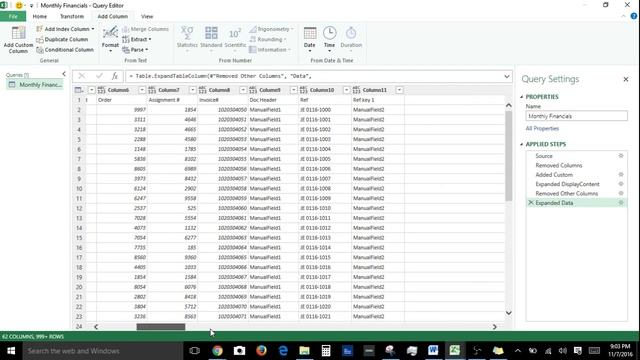
Task: Switch to the View tab
Action: [x=147, y=16]
